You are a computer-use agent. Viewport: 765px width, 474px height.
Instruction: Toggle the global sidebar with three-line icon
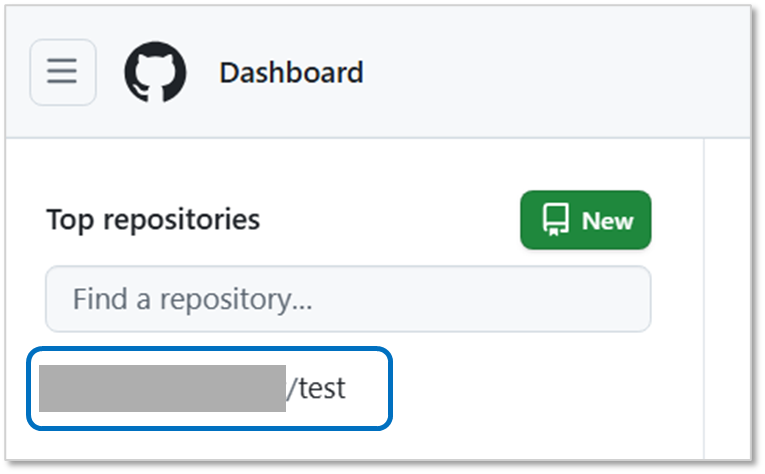coord(63,72)
